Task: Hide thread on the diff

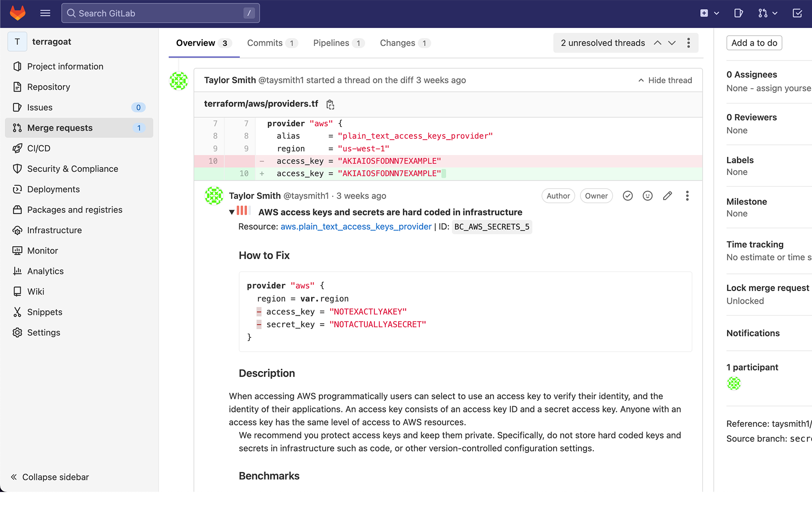Action: 665,80
